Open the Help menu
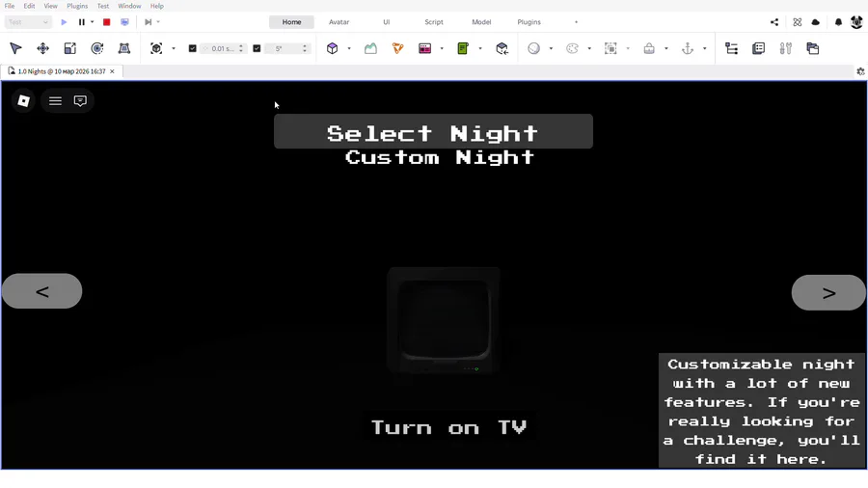 point(156,6)
